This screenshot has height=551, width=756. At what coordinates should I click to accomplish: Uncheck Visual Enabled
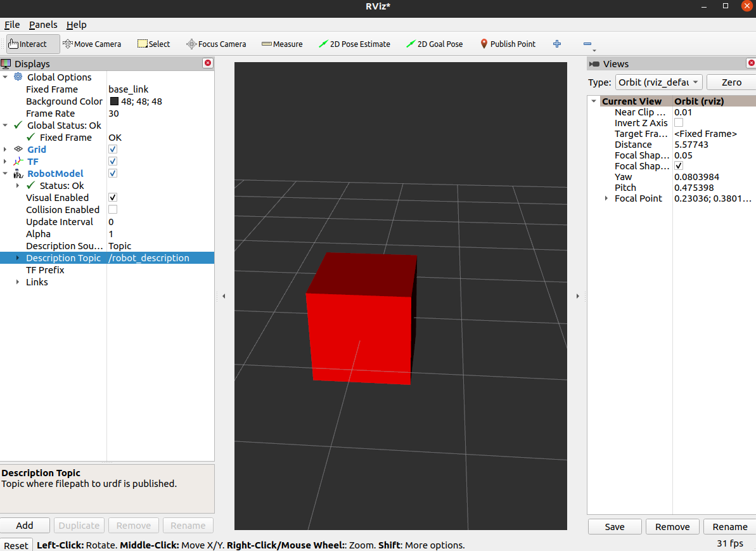113,197
